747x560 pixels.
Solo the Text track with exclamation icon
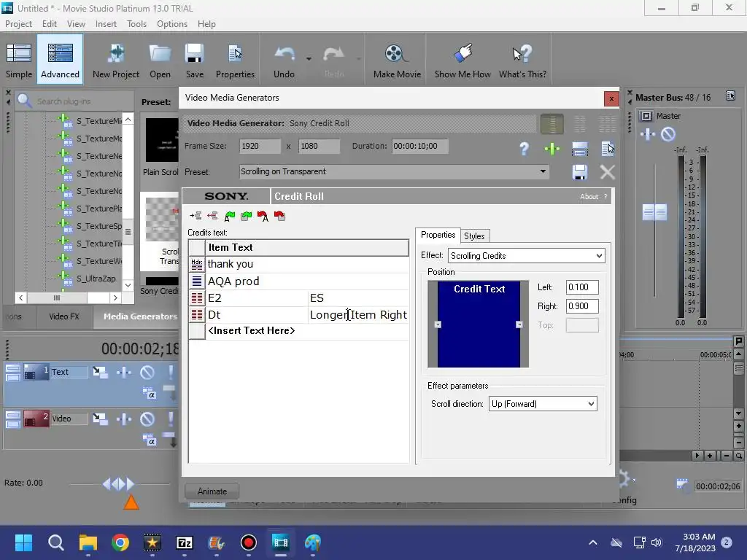tap(171, 372)
